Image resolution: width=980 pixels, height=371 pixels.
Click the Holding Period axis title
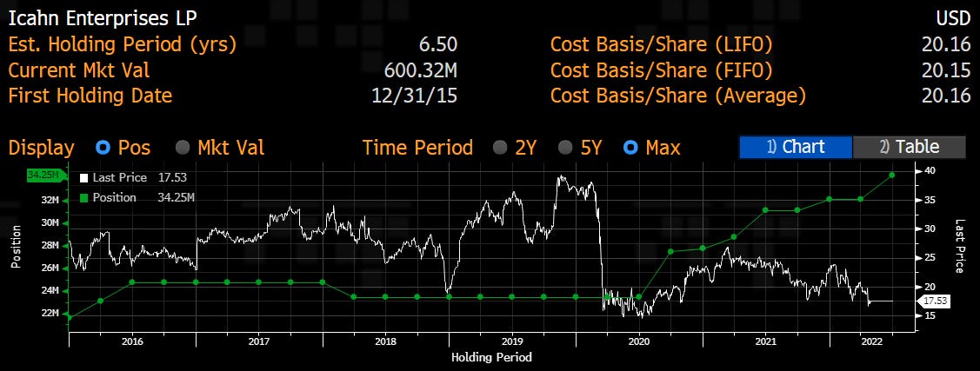pos(491,358)
